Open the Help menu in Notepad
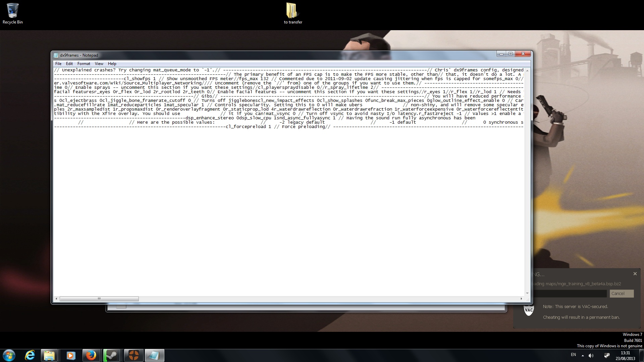The width and height of the screenshot is (644, 362). pyautogui.click(x=112, y=64)
